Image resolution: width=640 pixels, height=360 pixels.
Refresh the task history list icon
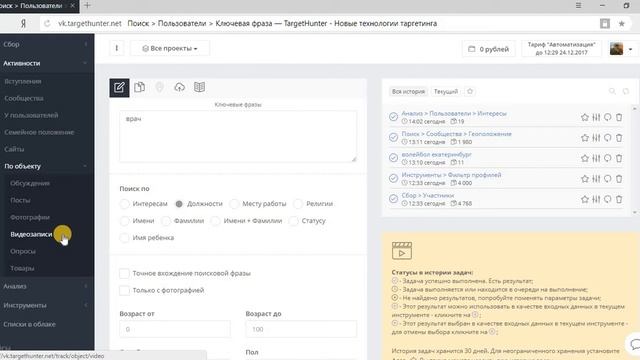[x=626, y=91]
